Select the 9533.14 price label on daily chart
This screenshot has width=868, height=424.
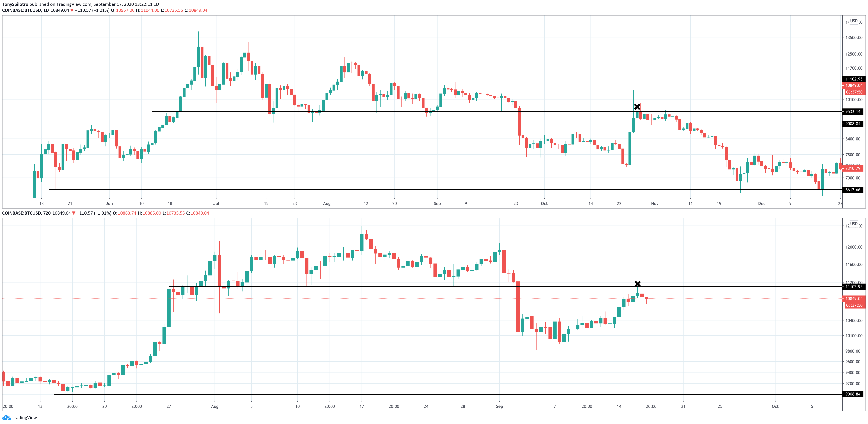point(853,111)
